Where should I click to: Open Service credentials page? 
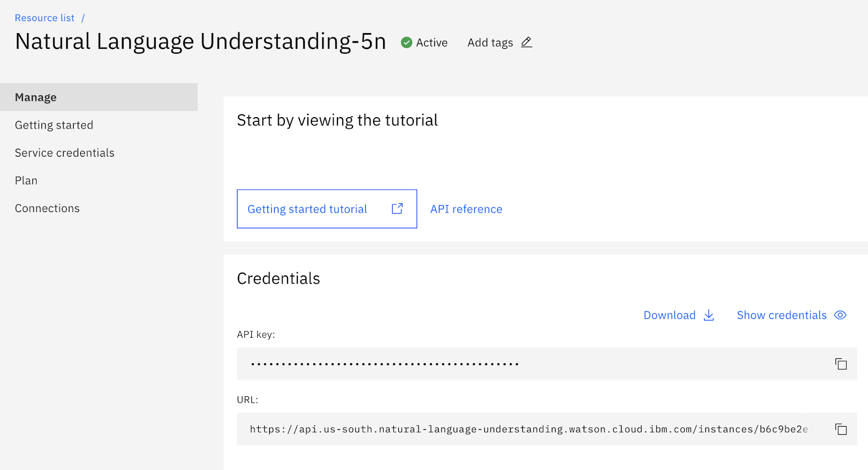pos(65,153)
